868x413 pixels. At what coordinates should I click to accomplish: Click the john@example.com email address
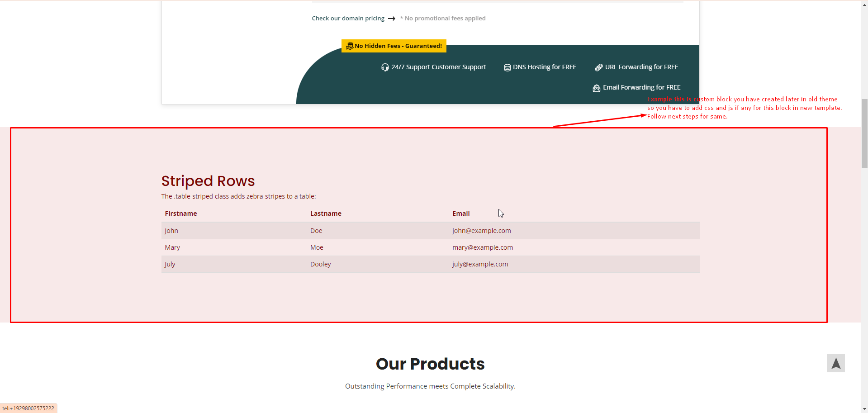pyautogui.click(x=481, y=231)
